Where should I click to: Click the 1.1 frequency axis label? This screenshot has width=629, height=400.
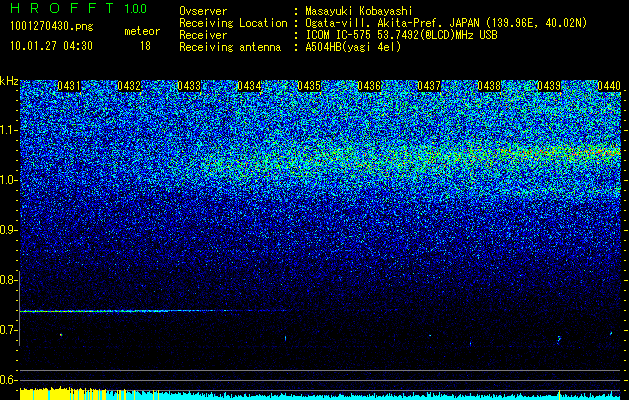8,130
